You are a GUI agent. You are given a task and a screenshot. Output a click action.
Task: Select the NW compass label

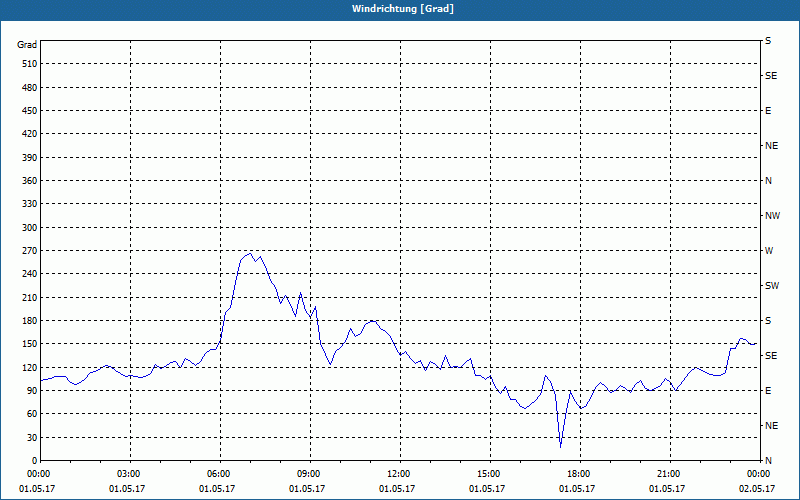[772, 216]
